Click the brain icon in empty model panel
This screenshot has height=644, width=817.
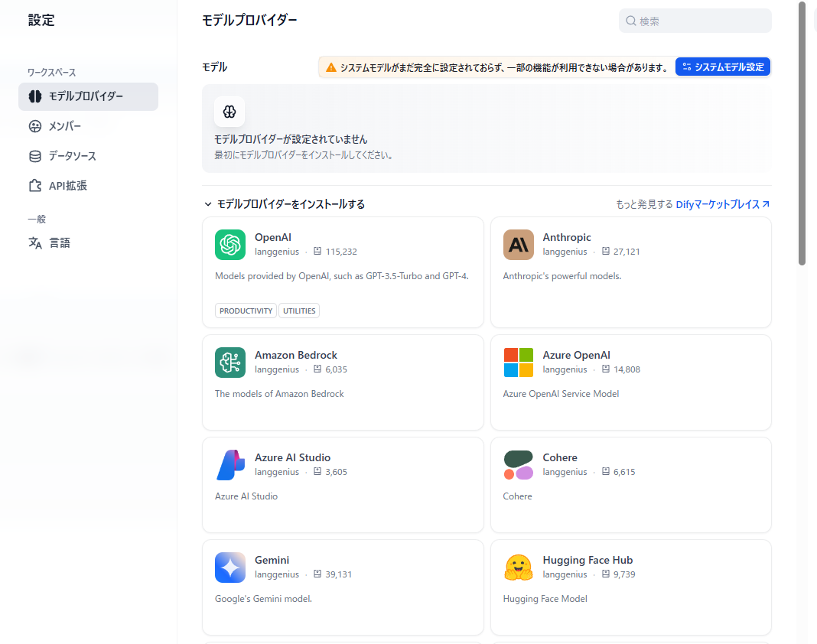coord(229,112)
